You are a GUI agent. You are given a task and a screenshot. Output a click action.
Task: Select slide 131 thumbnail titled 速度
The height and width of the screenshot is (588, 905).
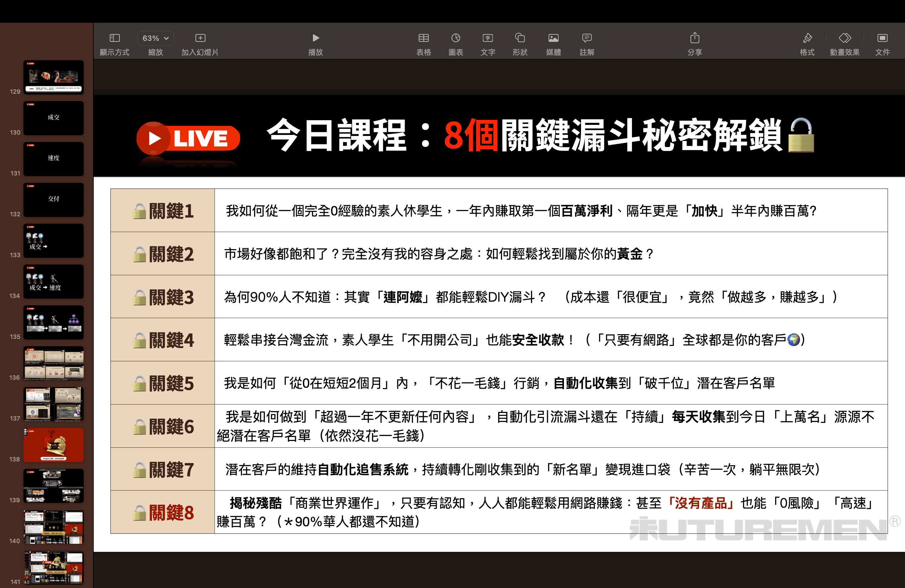click(x=53, y=159)
